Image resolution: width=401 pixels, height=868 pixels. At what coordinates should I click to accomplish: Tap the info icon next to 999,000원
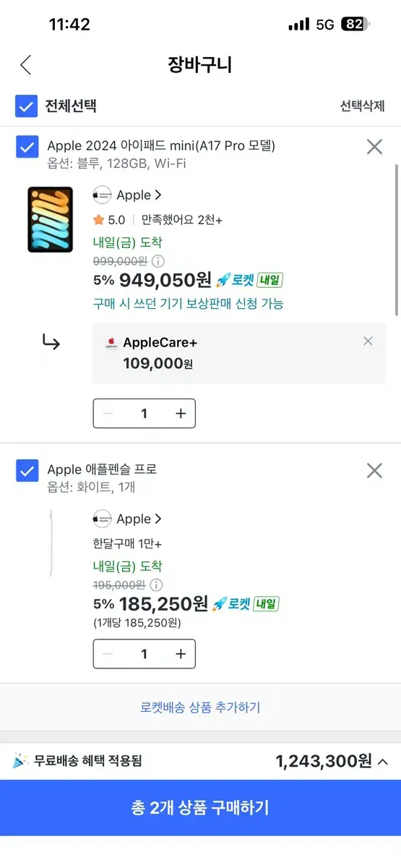point(158,261)
